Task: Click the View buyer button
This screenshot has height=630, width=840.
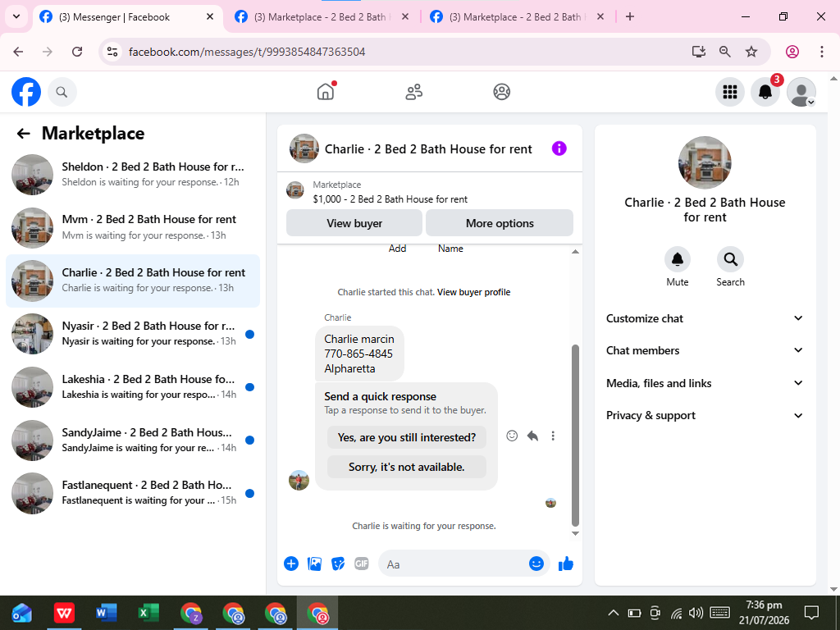Action: (354, 223)
